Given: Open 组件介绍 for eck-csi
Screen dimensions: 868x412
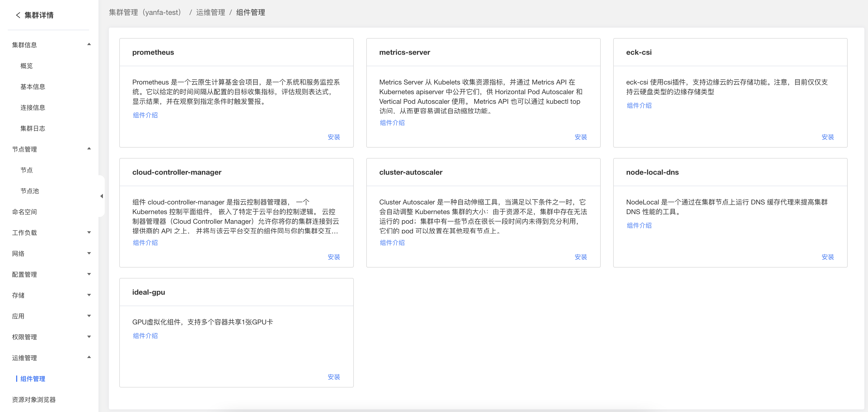Looking at the screenshot, I should [x=639, y=106].
